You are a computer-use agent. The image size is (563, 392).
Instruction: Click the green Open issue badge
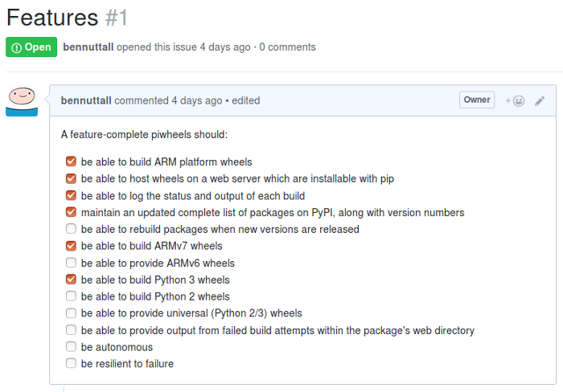tap(31, 47)
